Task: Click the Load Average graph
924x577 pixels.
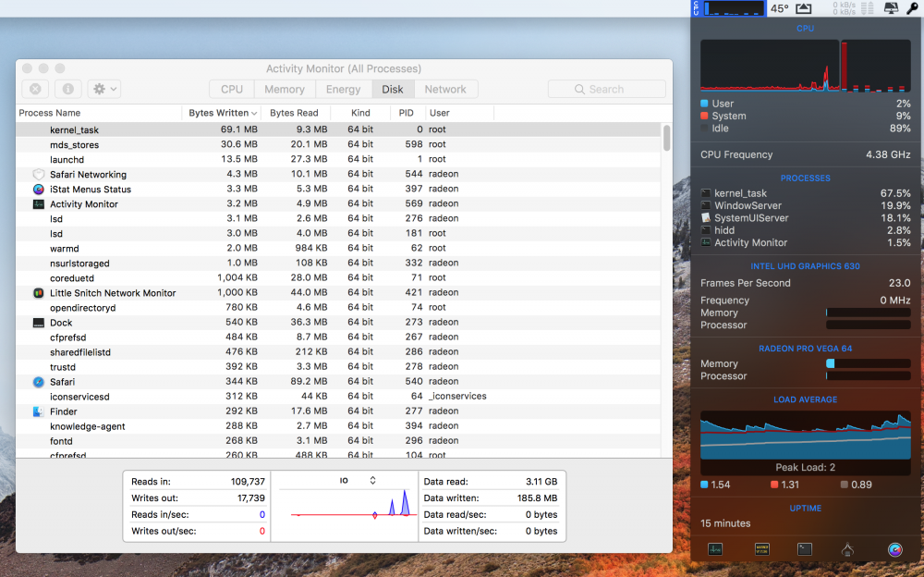Action: (805, 436)
